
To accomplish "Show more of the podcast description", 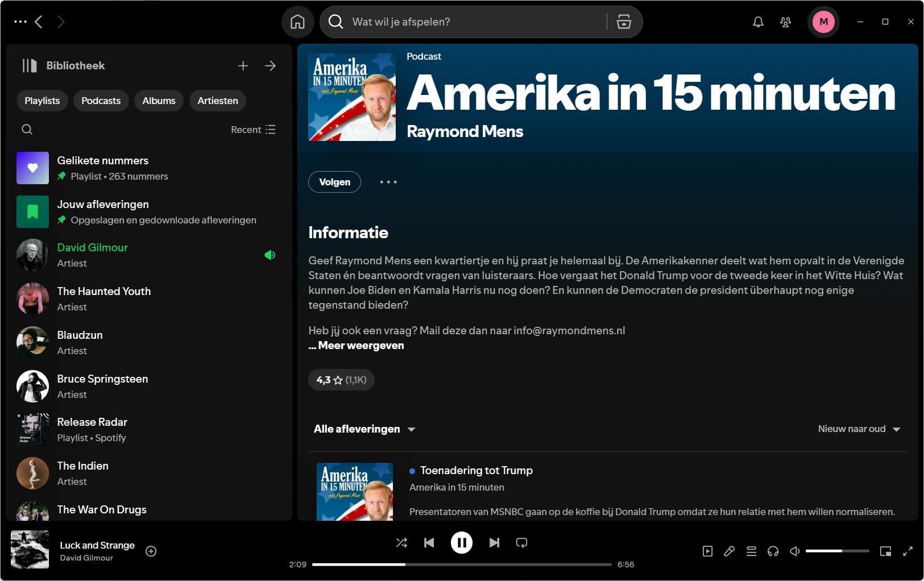I will point(357,346).
